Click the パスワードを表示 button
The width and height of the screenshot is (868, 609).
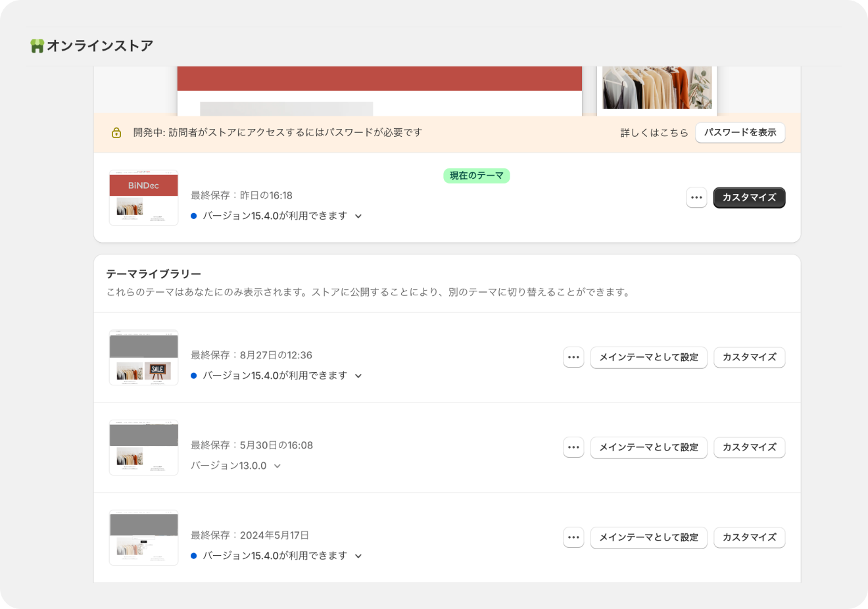tap(740, 132)
